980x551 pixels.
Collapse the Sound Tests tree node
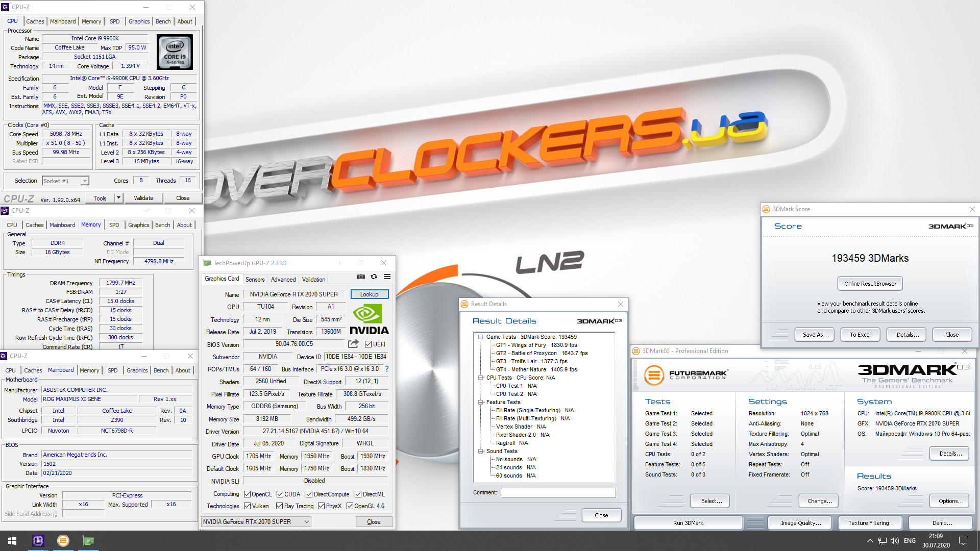point(481,451)
